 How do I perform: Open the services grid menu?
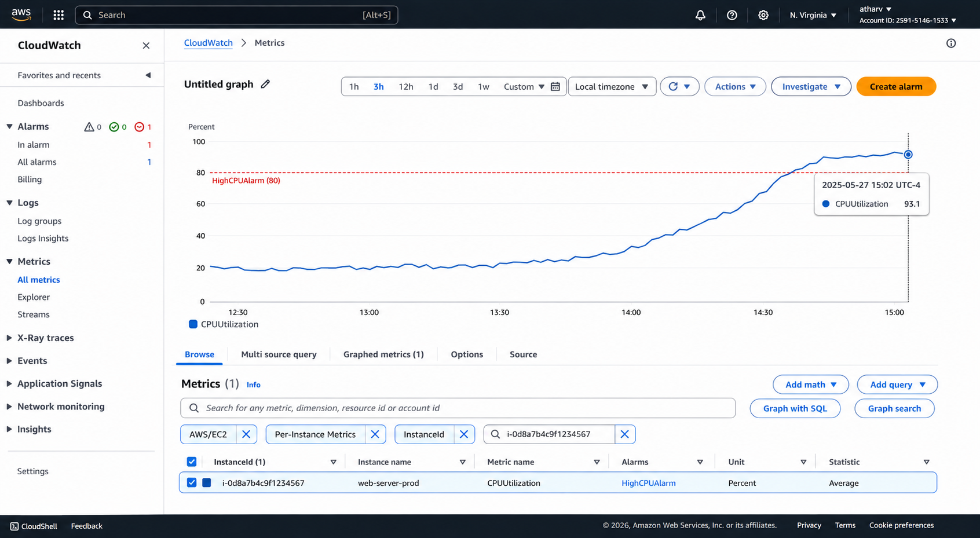coord(58,15)
